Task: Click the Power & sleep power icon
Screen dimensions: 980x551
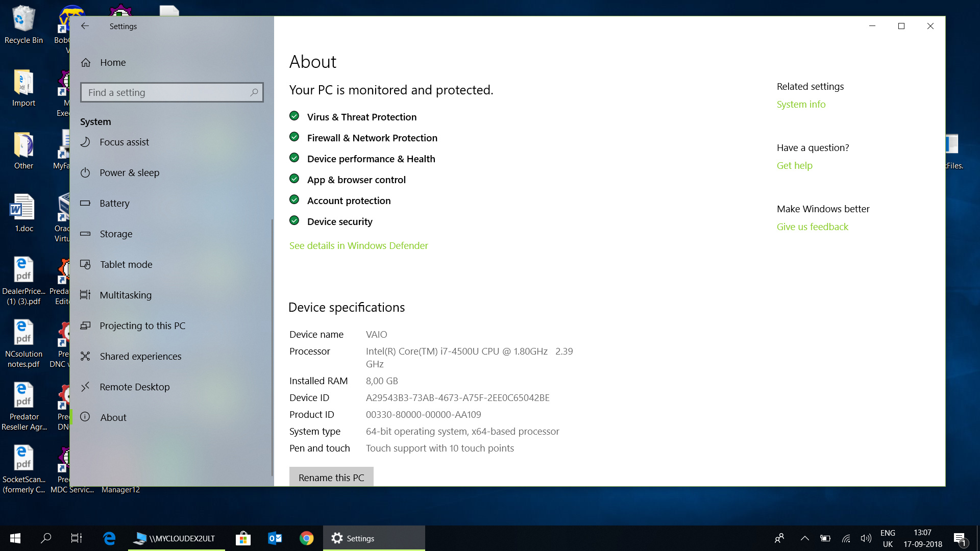Action: coord(85,172)
